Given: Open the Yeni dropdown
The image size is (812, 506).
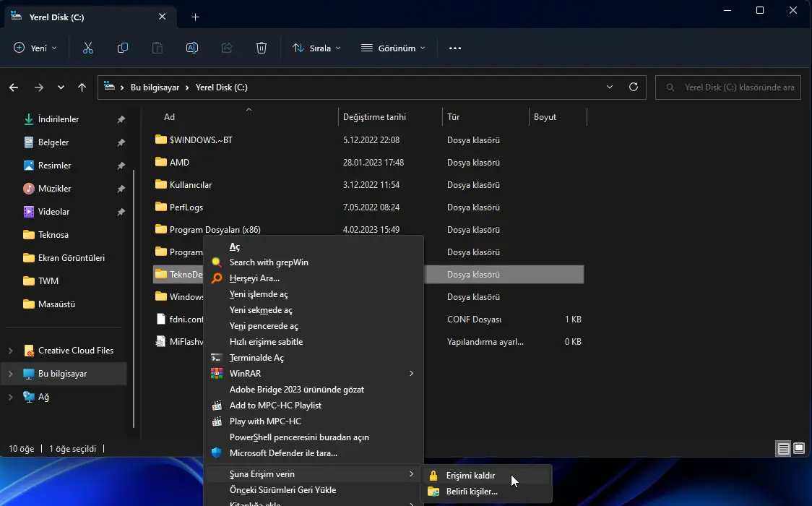Looking at the screenshot, I should pyautogui.click(x=35, y=48).
